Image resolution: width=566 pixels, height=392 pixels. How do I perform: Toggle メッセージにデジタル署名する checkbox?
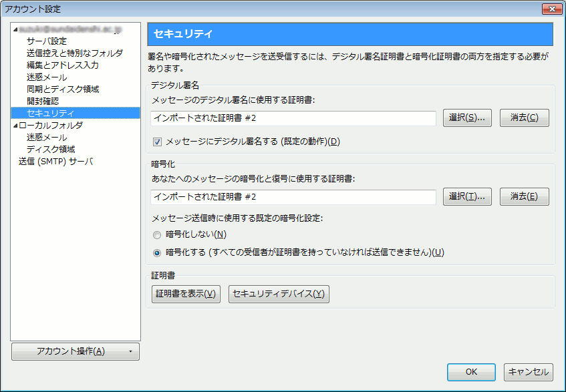[158, 142]
